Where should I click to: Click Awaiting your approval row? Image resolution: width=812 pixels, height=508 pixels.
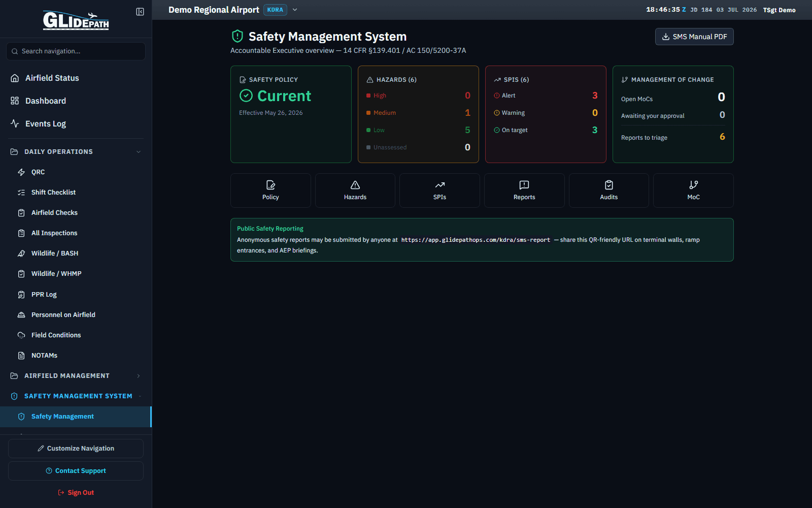[x=673, y=115]
